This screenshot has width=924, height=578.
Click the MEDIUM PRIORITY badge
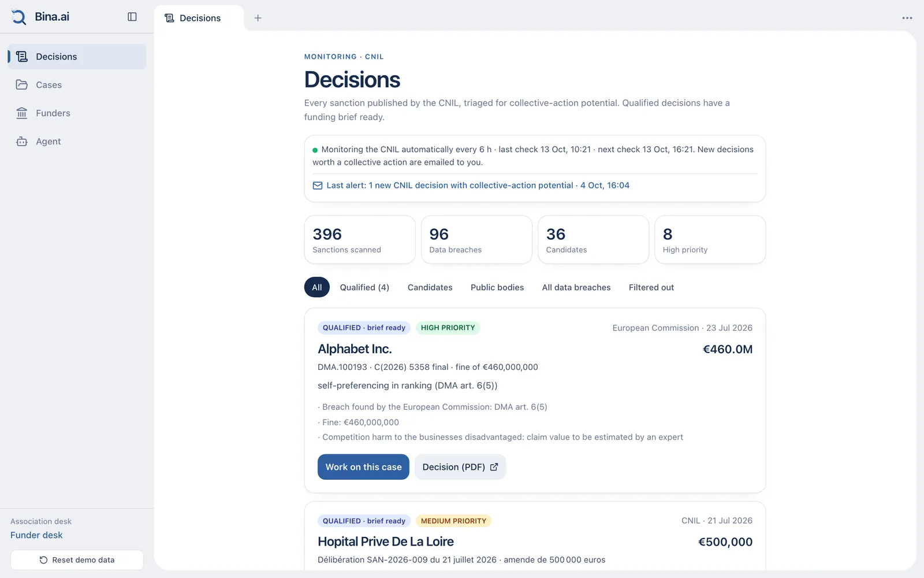click(453, 521)
